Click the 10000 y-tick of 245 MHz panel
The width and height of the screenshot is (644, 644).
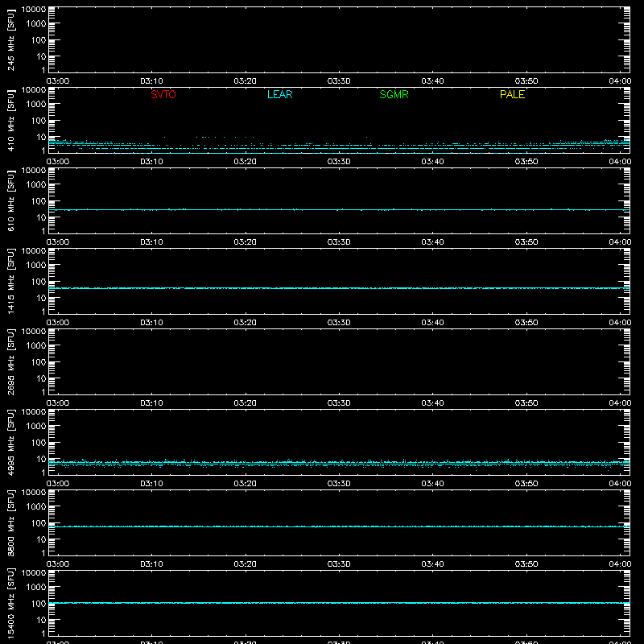(34, 10)
